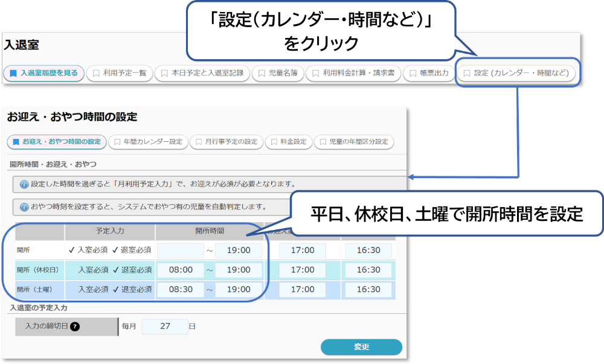Open the 本日予定と入退室記録 tab
The height and width of the screenshot is (364, 604).
[202, 74]
